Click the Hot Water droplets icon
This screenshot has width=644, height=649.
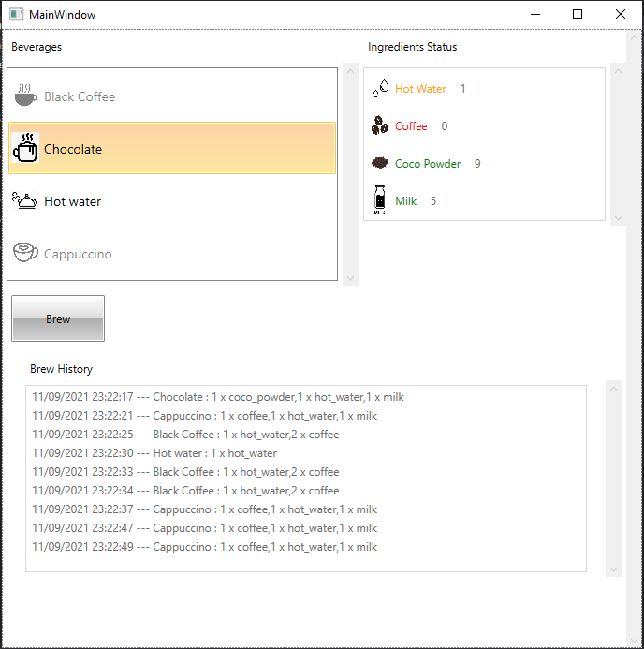[x=381, y=88]
